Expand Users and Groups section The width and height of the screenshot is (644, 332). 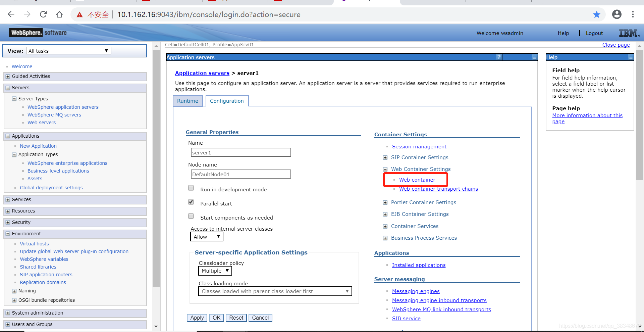click(8, 324)
